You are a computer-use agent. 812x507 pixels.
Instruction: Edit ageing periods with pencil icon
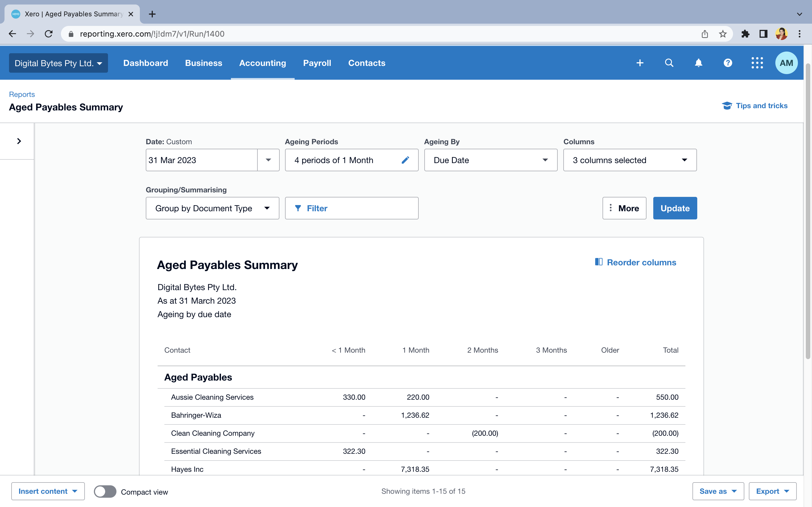coord(405,160)
